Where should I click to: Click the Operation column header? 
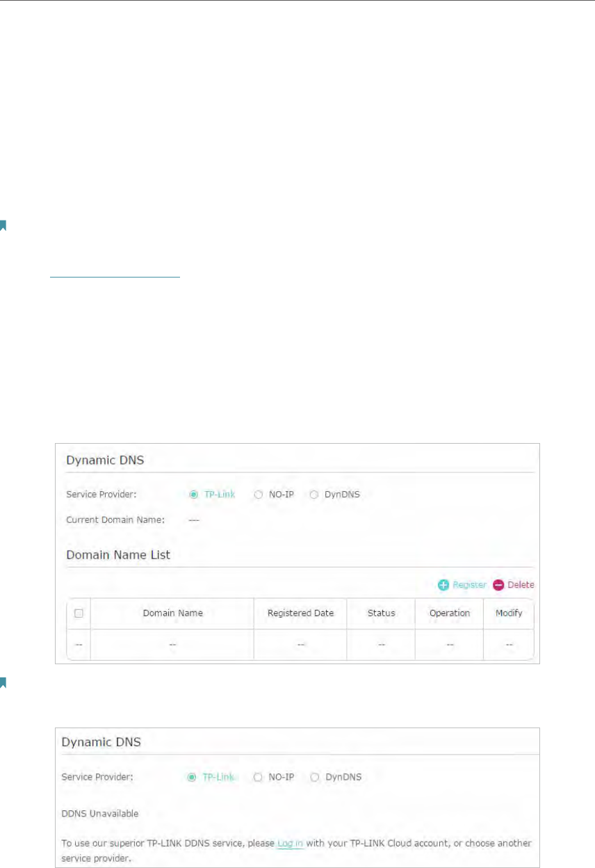click(x=450, y=613)
